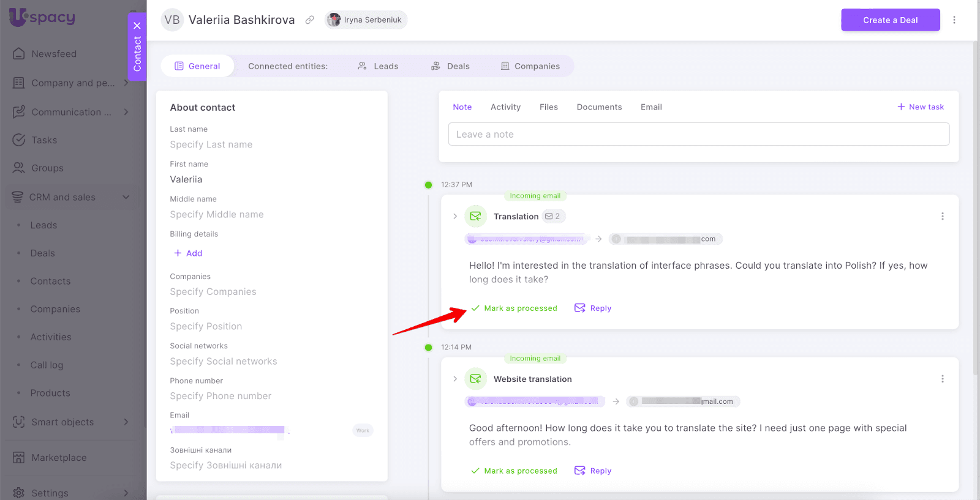
Task: Click the Newsfeed icon in the sidebar
Action: [x=19, y=54]
